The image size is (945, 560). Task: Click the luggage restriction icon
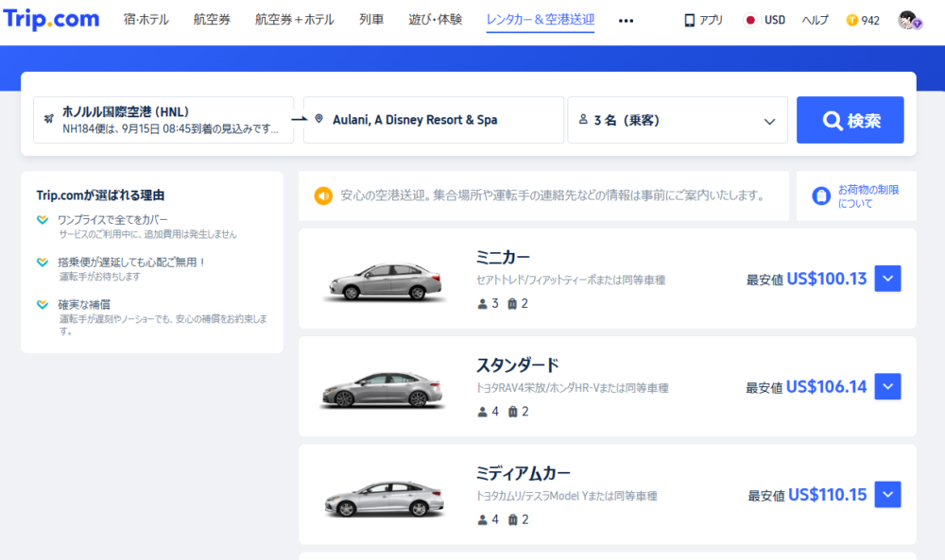click(x=821, y=195)
